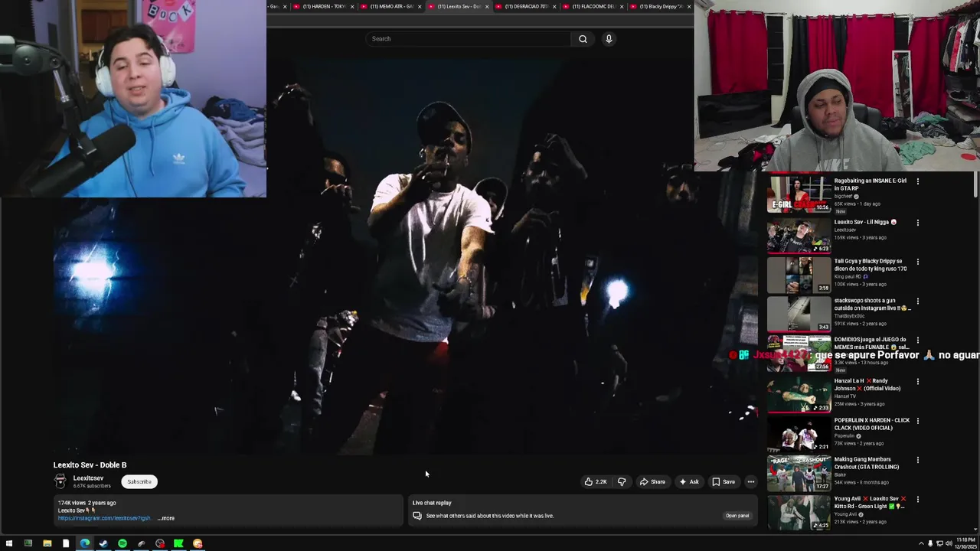Click the video title Leexito Sev - Doble B

coord(90,465)
